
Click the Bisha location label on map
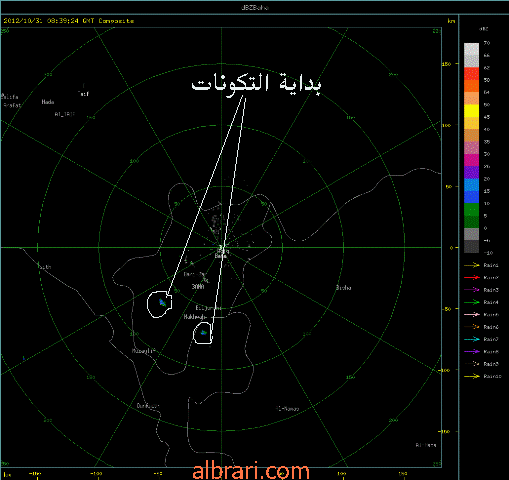tap(343, 288)
